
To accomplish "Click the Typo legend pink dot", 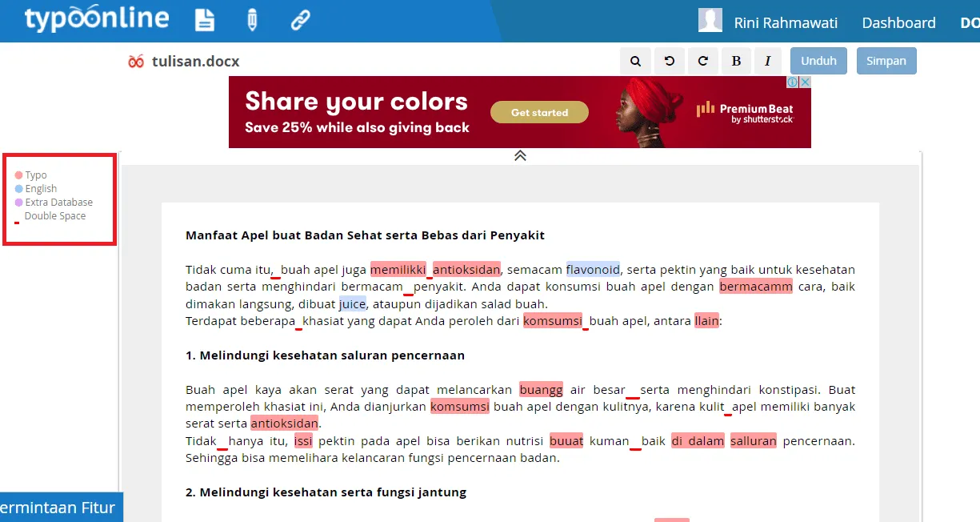I will tap(18, 175).
